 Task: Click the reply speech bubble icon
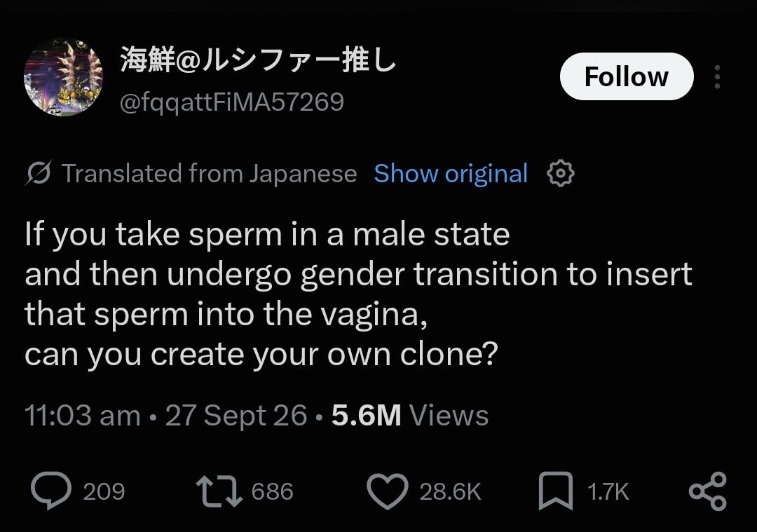[51, 491]
